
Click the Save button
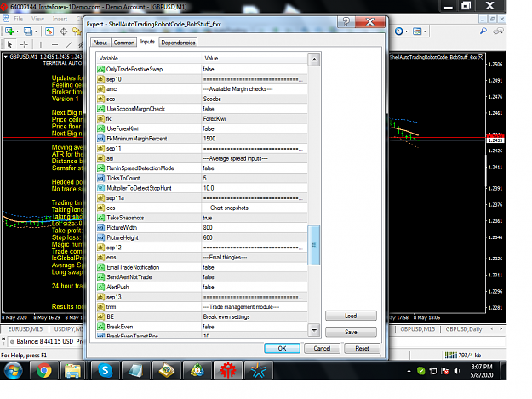[x=351, y=332]
